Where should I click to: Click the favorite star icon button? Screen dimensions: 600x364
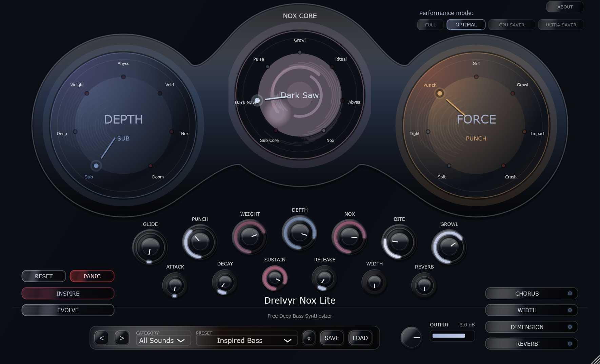point(309,338)
